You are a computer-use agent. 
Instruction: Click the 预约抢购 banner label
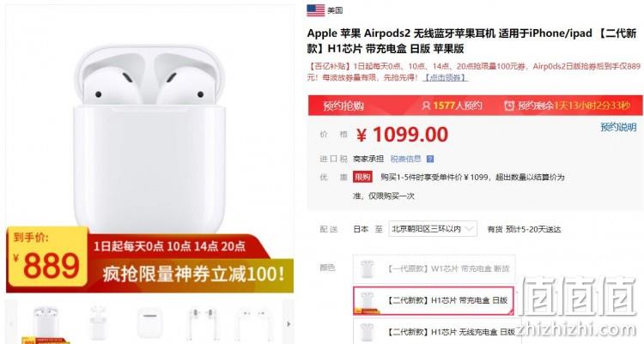[x=343, y=106]
